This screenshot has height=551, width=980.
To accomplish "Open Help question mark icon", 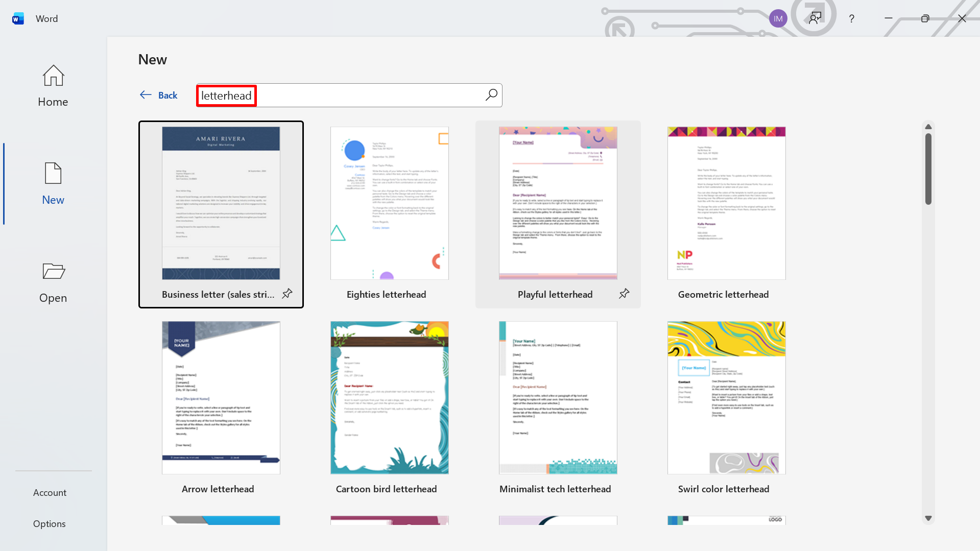I will tap(851, 19).
